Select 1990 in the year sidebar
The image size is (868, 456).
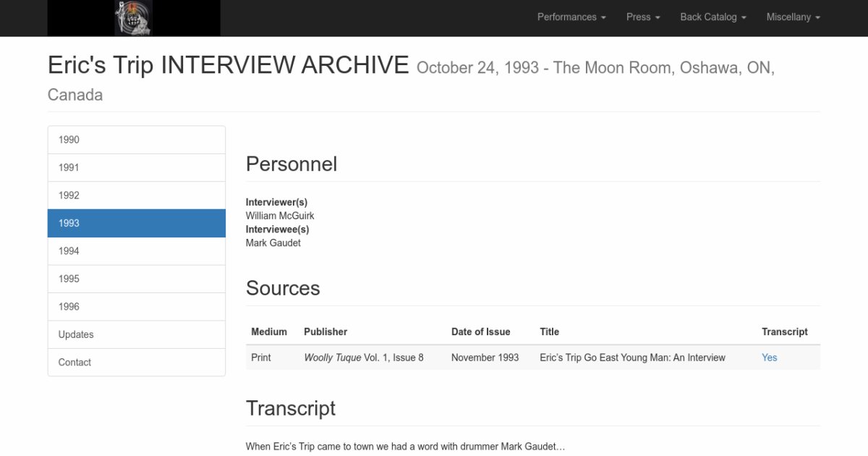tap(136, 140)
